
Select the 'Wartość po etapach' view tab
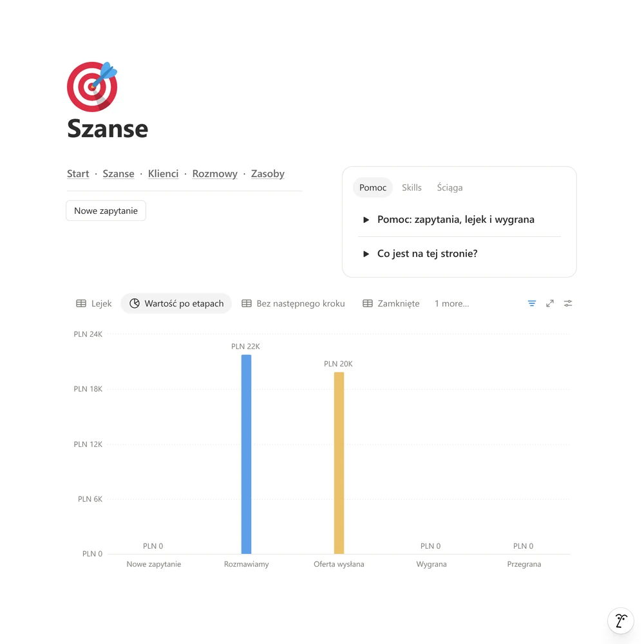(176, 303)
